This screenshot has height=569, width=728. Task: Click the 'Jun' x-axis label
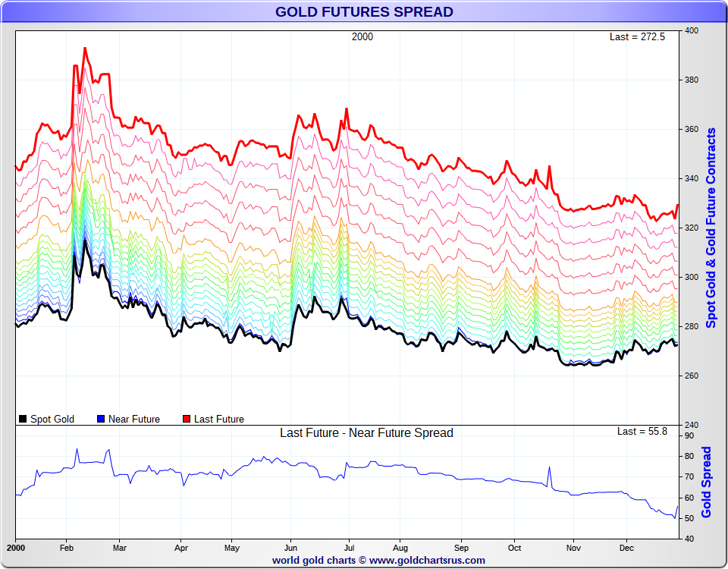coord(290,548)
